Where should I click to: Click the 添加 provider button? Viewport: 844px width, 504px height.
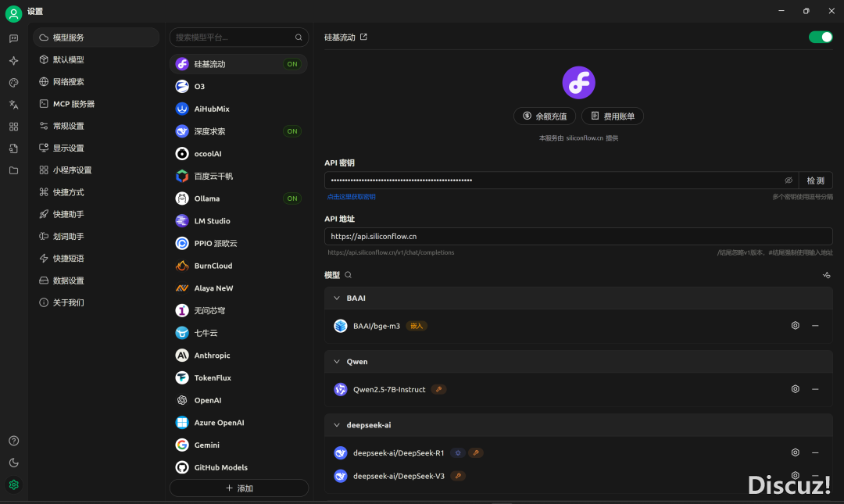click(x=239, y=488)
